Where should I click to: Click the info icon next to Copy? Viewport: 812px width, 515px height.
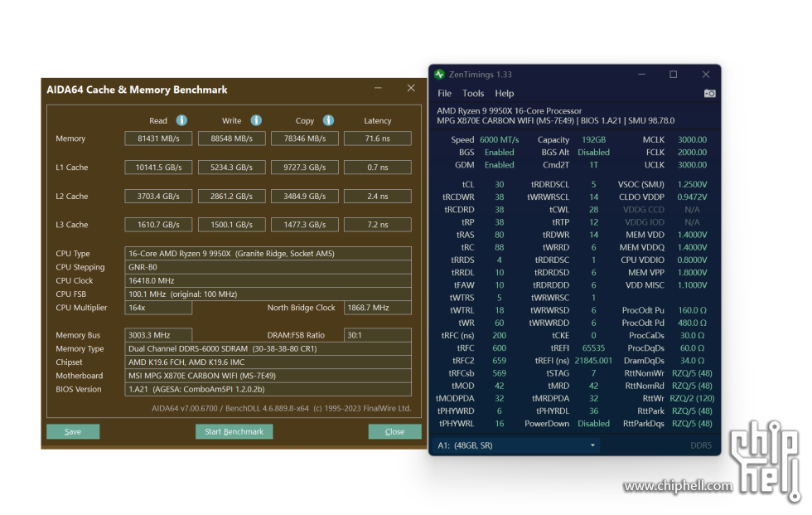328,120
